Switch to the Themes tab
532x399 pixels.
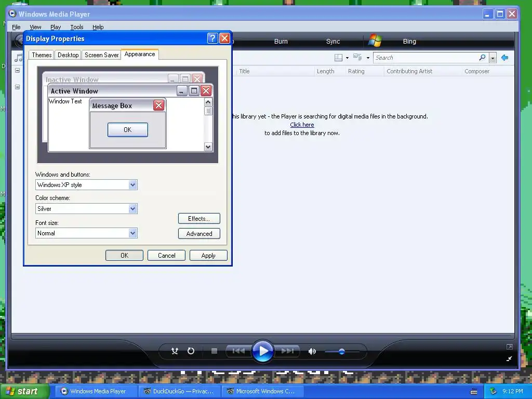coord(42,55)
